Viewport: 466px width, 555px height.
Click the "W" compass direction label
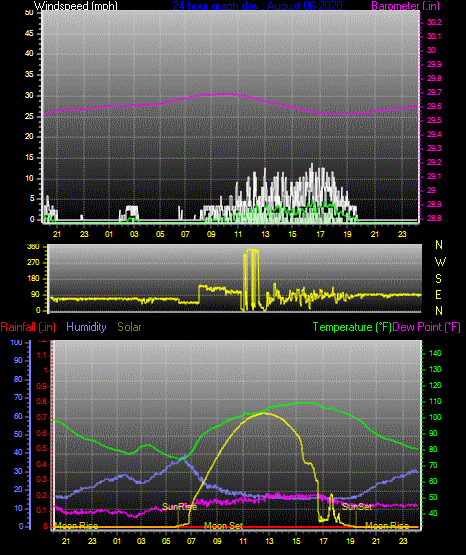(x=440, y=262)
